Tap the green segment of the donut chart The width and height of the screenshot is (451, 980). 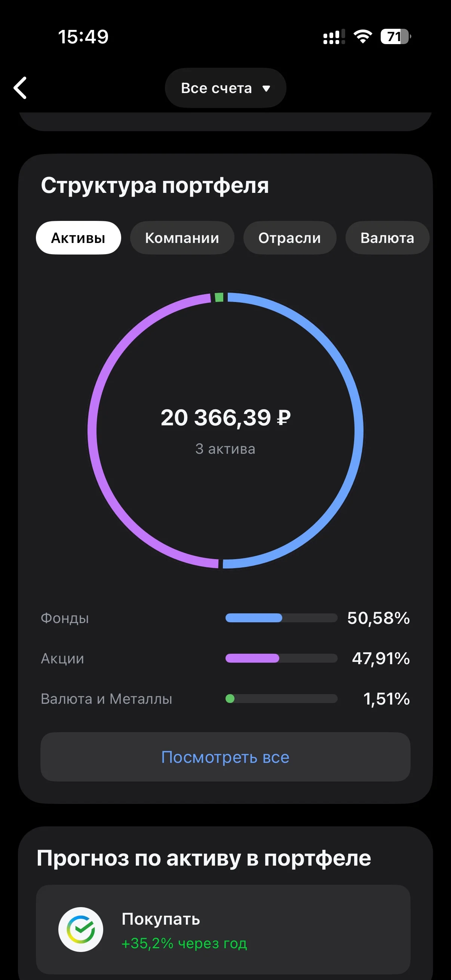pyautogui.click(x=219, y=297)
